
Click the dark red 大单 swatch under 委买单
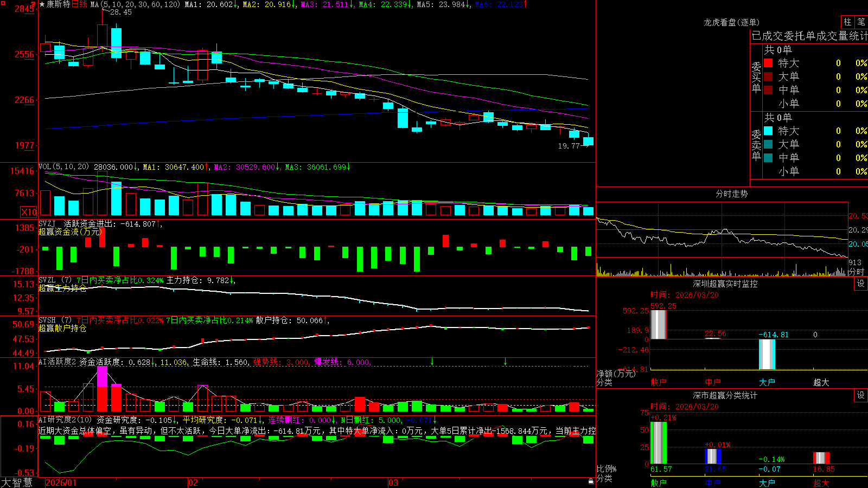tap(768, 76)
